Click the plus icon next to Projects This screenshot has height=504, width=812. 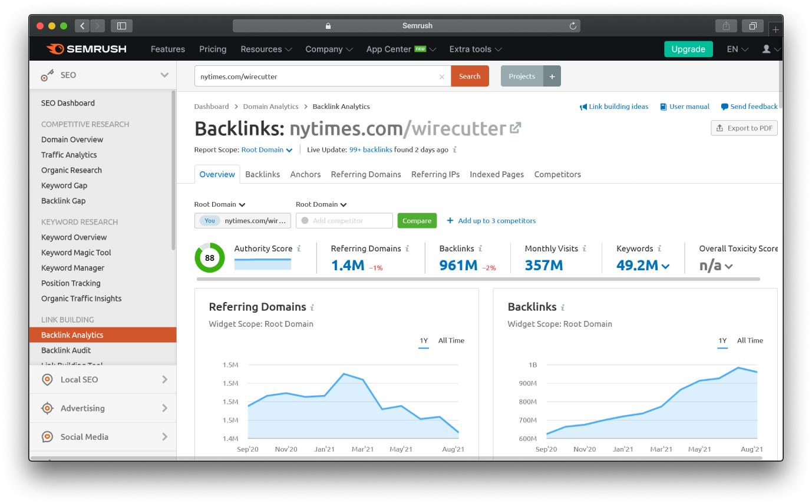click(x=552, y=76)
